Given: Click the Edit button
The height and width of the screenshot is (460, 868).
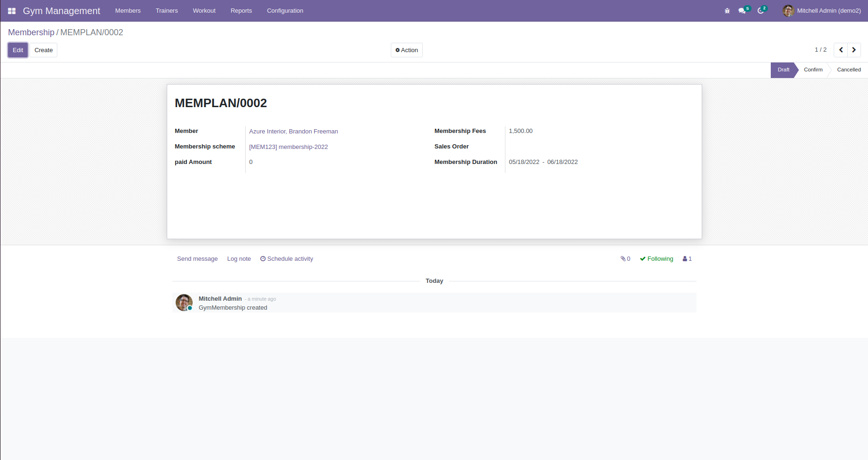Looking at the screenshot, I should [x=18, y=50].
